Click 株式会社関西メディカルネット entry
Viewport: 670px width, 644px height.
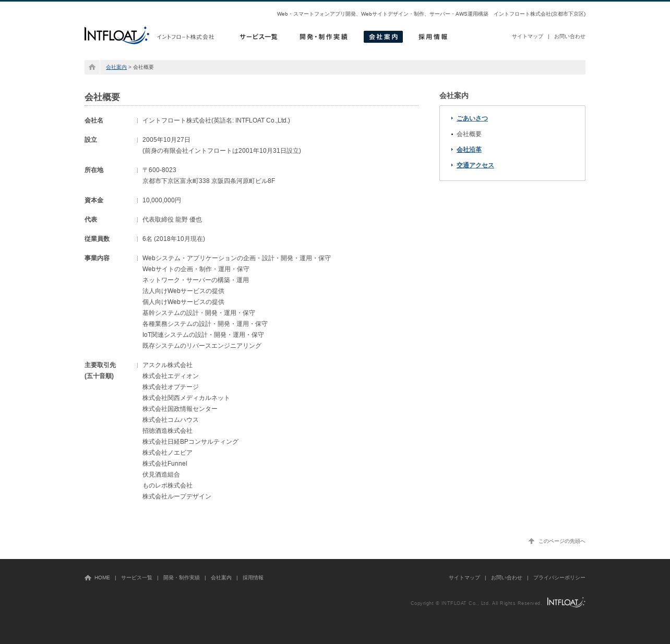pos(186,398)
